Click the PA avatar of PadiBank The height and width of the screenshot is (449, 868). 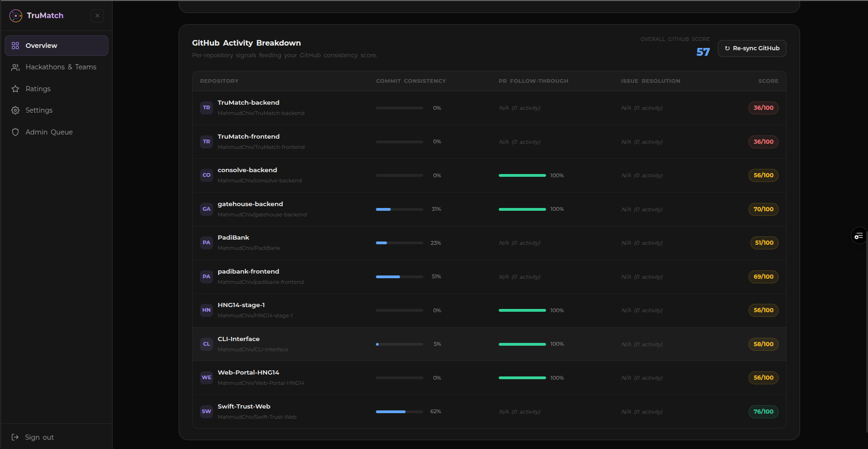coord(207,243)
